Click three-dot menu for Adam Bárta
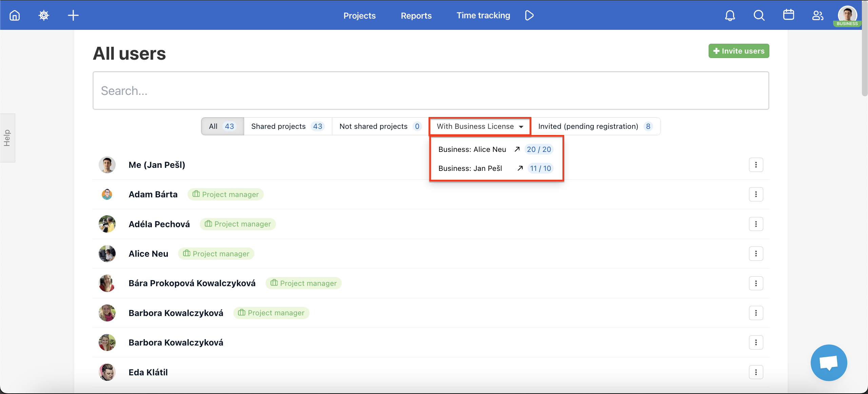 [x=756, y=194]
